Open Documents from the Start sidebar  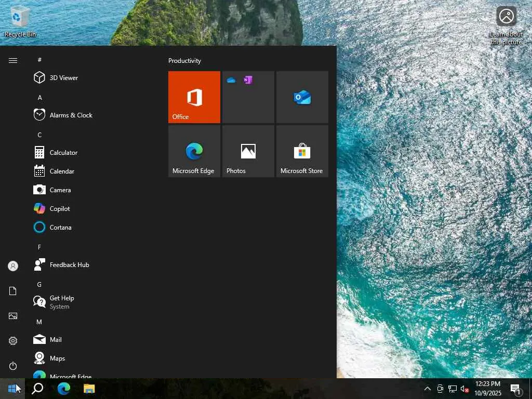point(13,291)
